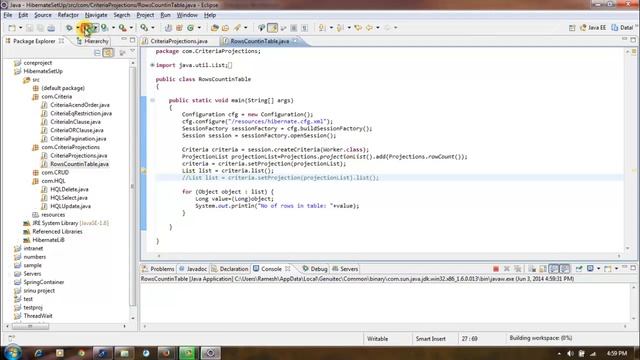Click Package Explorer horizontal scrollbar thumb

[30, 326]
